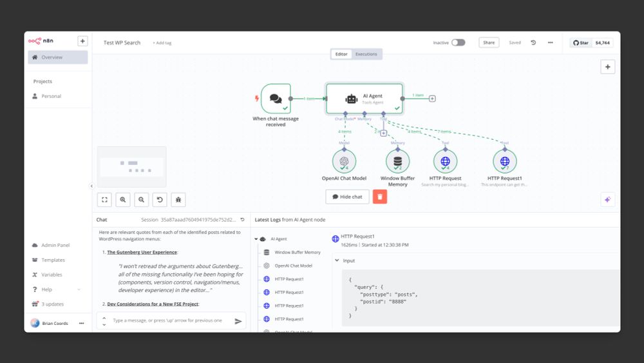The image size is (644, 363).
Task: Open the AI assistant sparkle button
Action: 608,200
